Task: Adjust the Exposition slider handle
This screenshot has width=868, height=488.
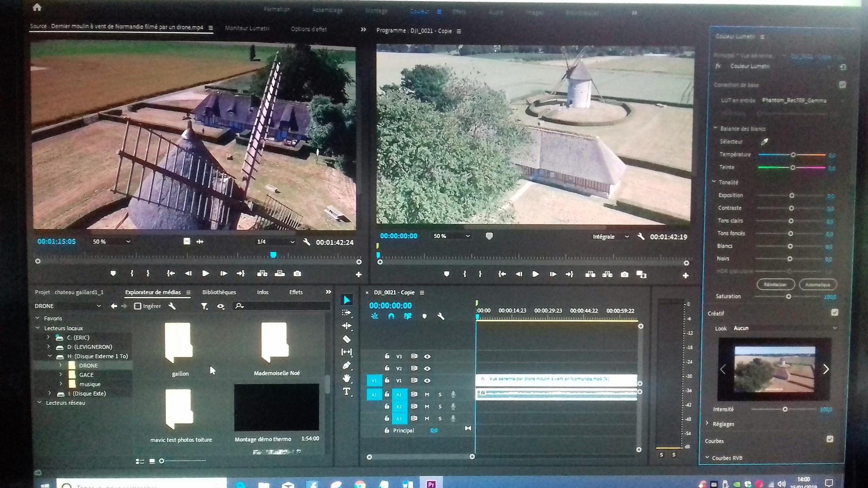Action: 792,196
